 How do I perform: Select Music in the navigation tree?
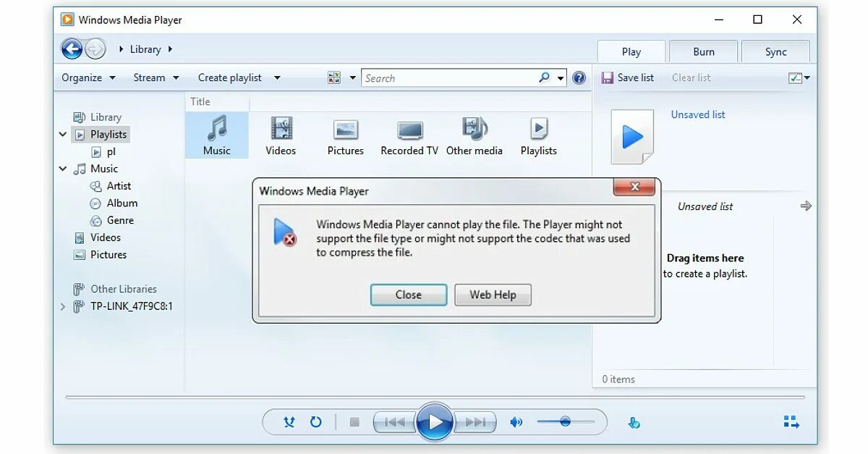click(96, 169)
